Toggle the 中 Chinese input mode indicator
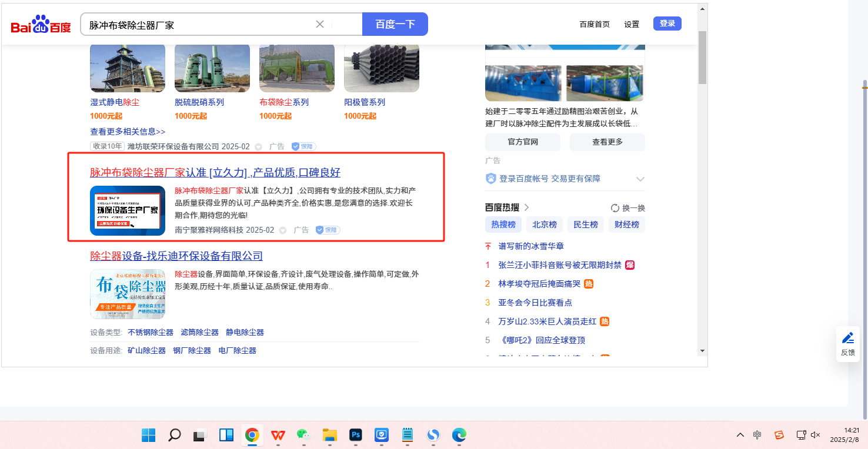Image resolution: width=868 pixels, height=449 pixels. coord(757,435)
